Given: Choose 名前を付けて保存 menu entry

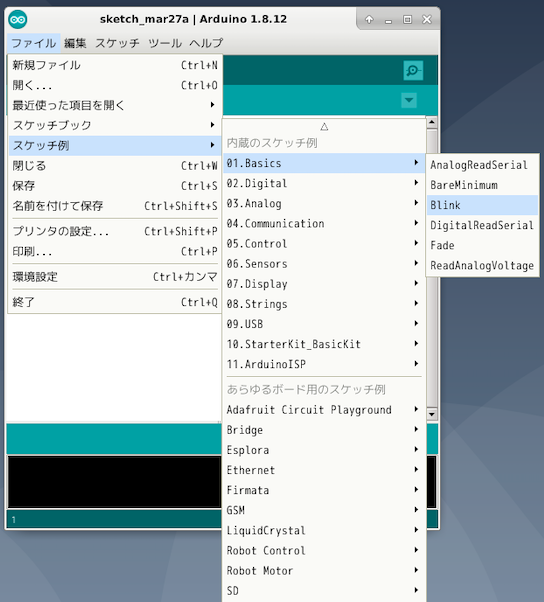Looking at the screenshot, I should click(114, 206).
